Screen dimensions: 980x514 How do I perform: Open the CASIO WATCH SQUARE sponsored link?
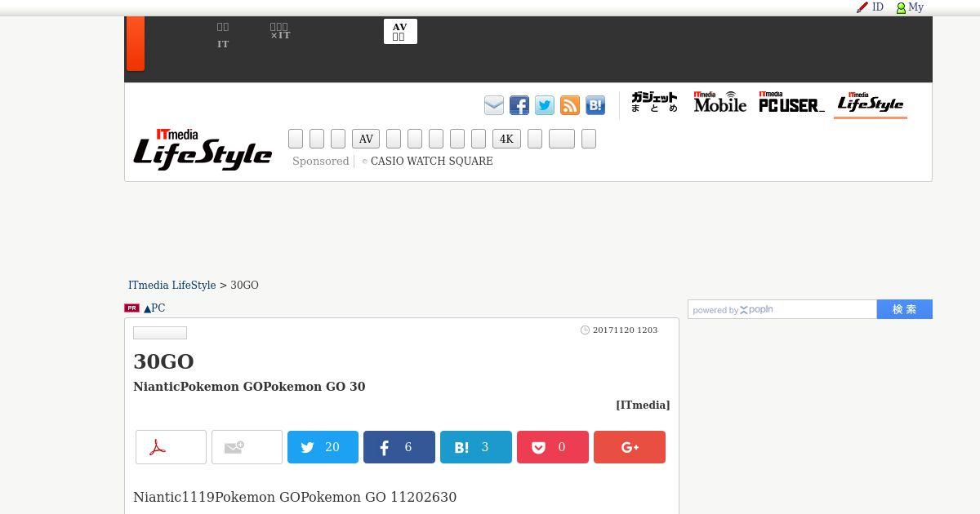[x=431, y=162]
